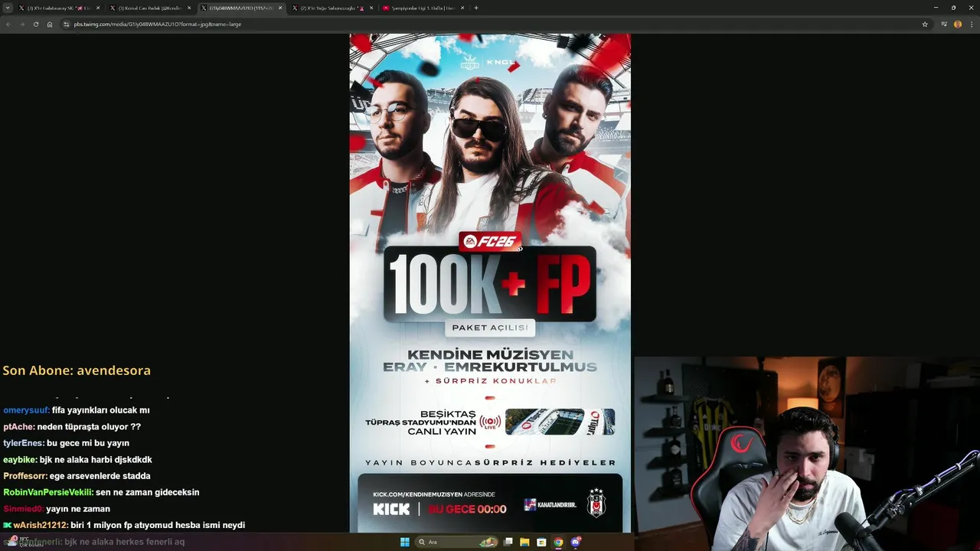The width and height of the screenshot is (980, 551).
Task: Click the chat username tylerEnes
Action: pos(23,443)
